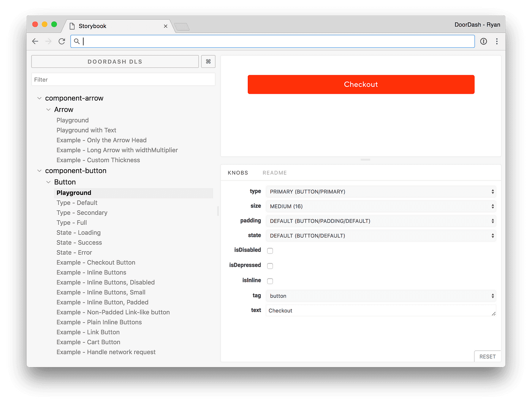
Task: Select the Storybook browser tab
Action: pyautogui.click(x=118, y=26)
